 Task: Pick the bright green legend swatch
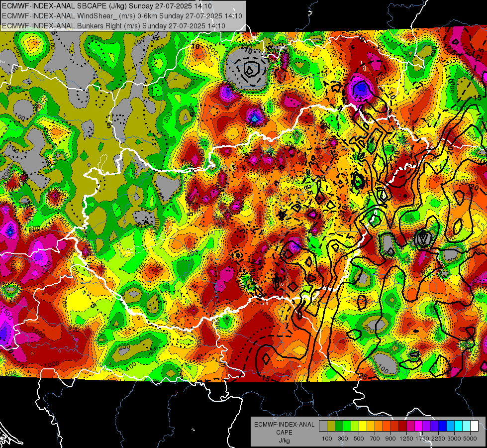[347, 426]
